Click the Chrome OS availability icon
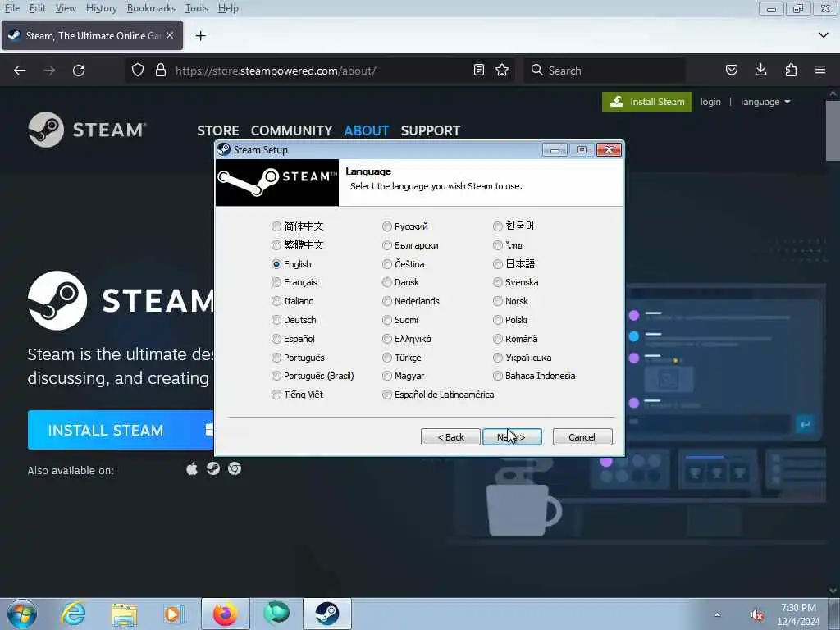This screenshot has height=630, width=840. [x=235, y=468]
